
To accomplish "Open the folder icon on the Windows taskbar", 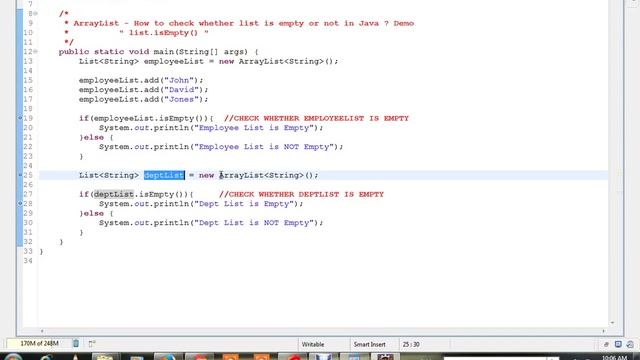I will 105,357.
